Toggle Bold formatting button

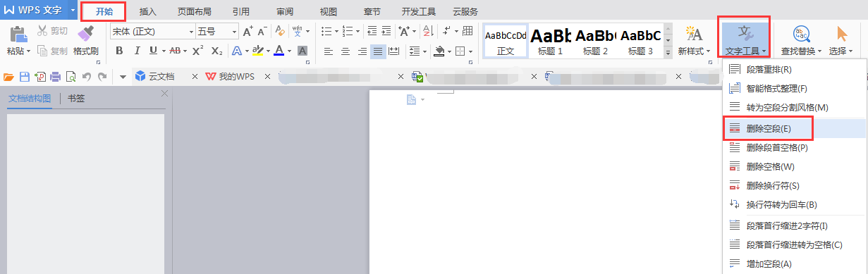[x=119, y=51]
